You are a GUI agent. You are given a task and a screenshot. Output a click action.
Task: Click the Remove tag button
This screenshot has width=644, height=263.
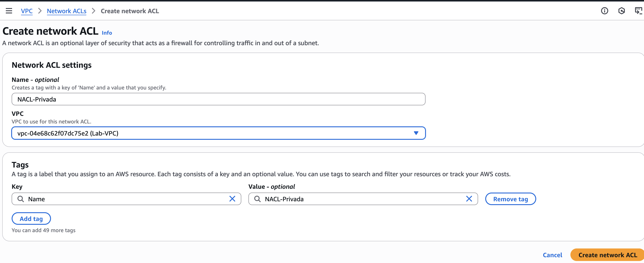510,199
